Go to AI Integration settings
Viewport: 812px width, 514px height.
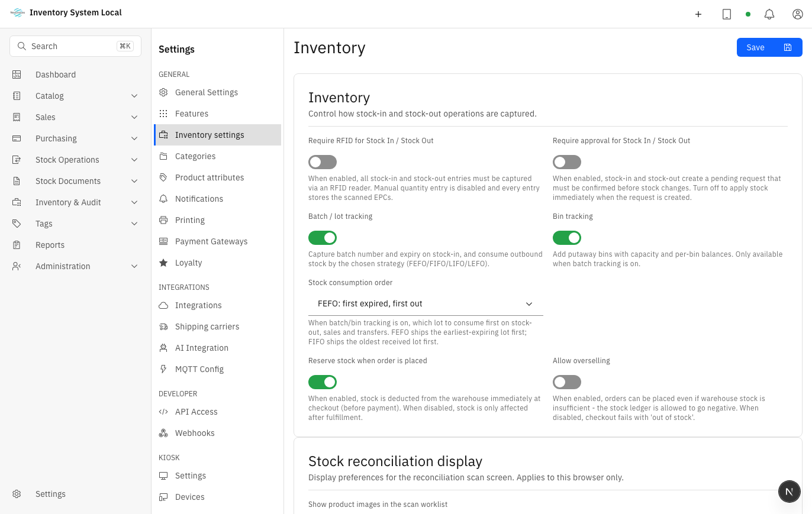point(217,348)
